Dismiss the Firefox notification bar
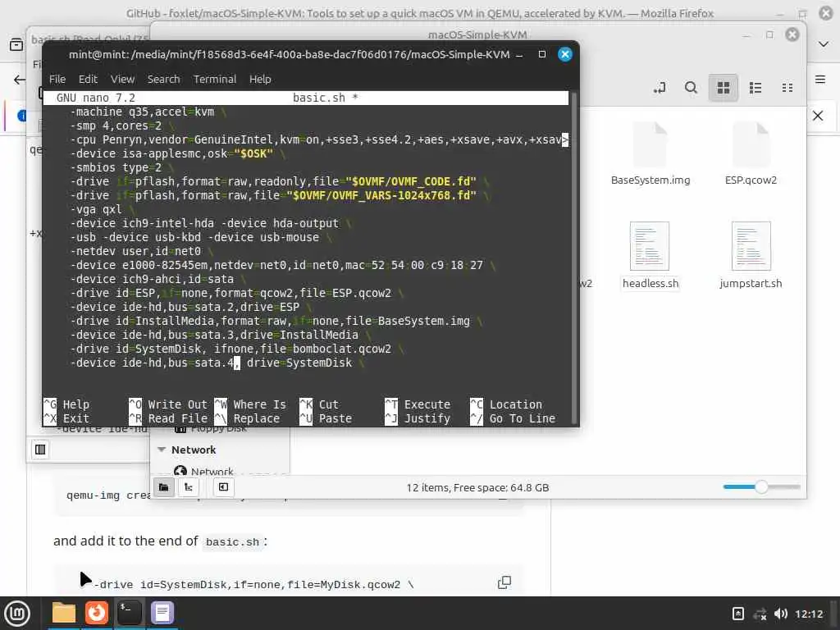 pos(818,116)
